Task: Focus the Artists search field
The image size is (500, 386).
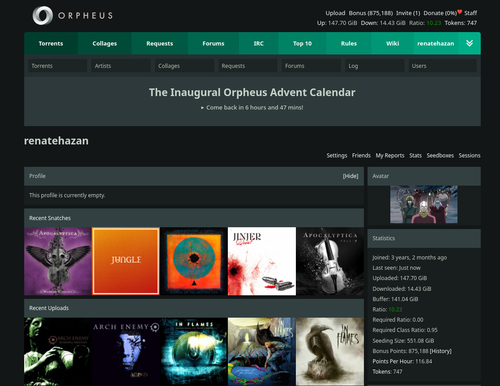Action: tap(121, 66)
